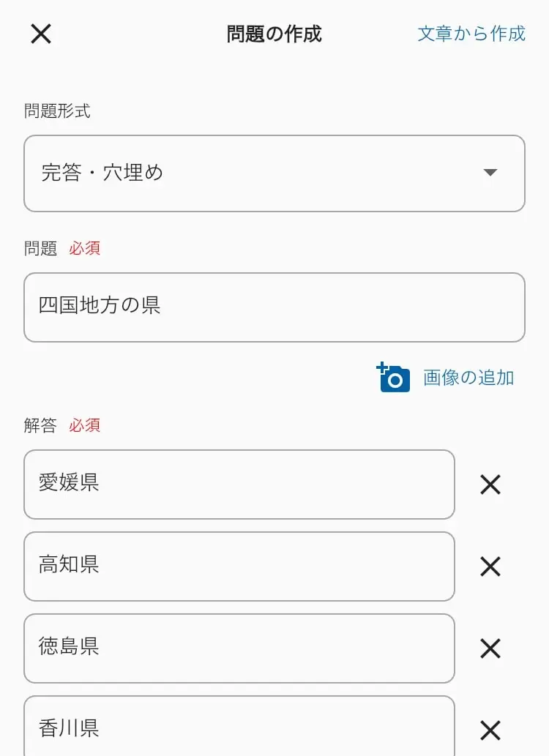Image resolution: width=549 pixels, height=756 pixels.
Task: Tap the 問題の作成 page title
Action: tap(274, 34)
